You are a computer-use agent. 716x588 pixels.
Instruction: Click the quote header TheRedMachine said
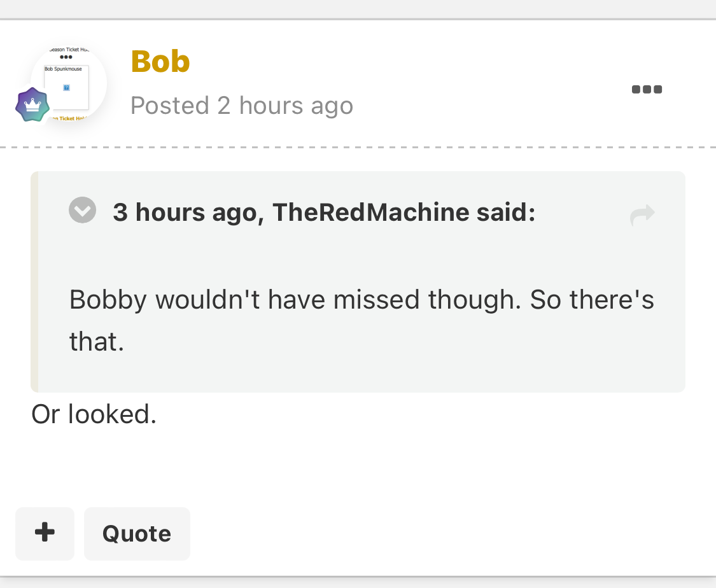click(x=324, y=213)
